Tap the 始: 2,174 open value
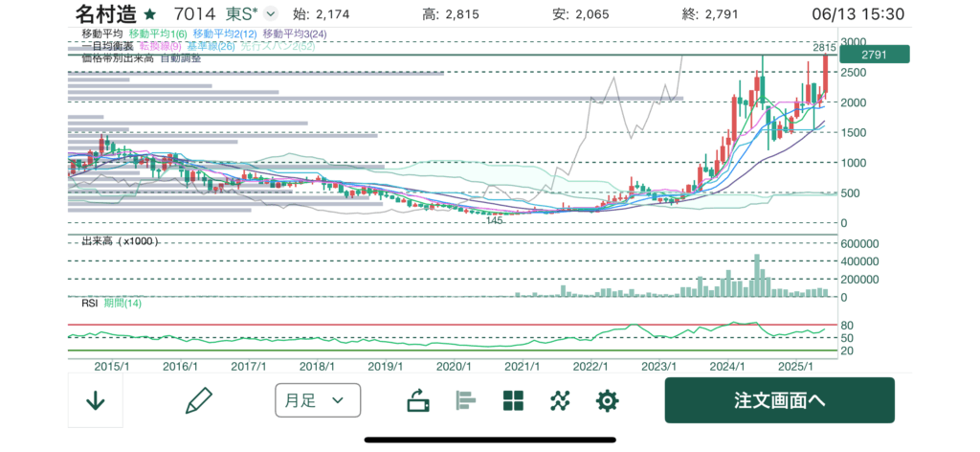The image size is (980, 452). 322,14
